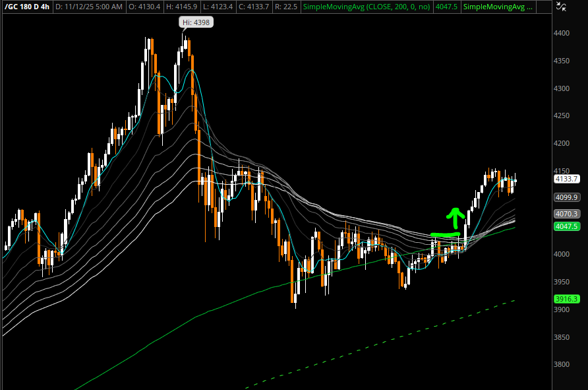This screenshot has width=588, height=390.
Task: Click the range value R: 22.5
Action: 285,7
